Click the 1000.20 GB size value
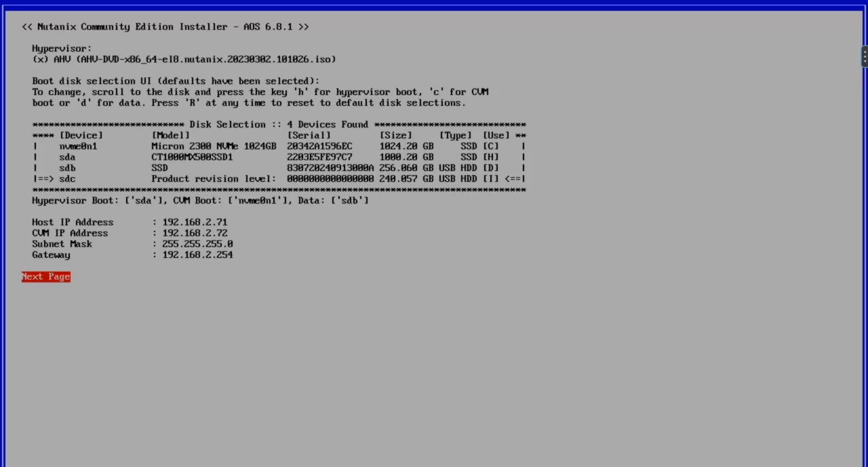 (x=406, y=157)
